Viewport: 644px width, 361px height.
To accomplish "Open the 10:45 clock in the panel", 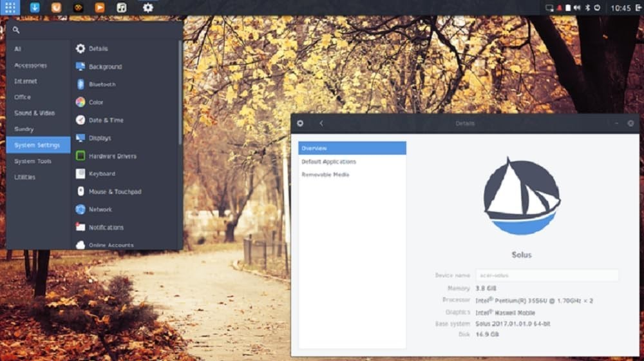I will click(x=620, y=8).
